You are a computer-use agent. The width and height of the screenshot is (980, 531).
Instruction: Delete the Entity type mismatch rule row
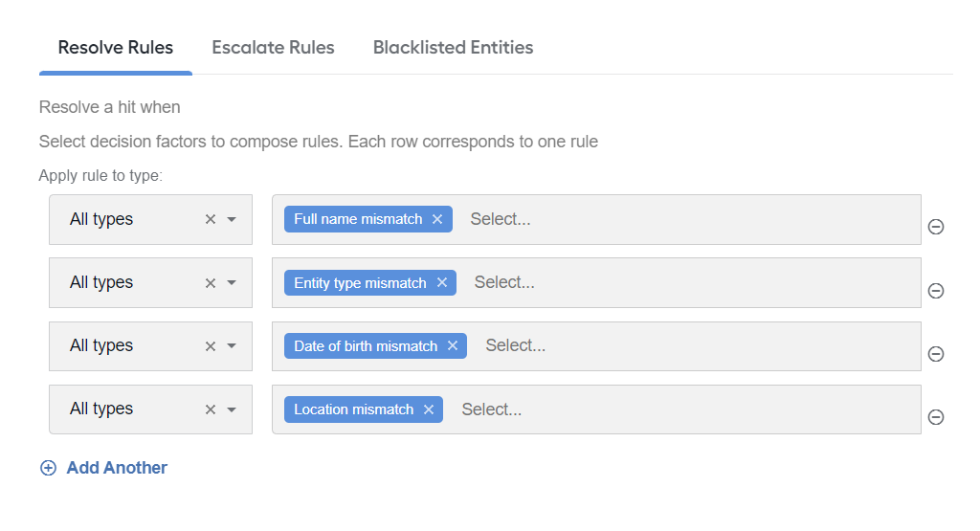936,291
